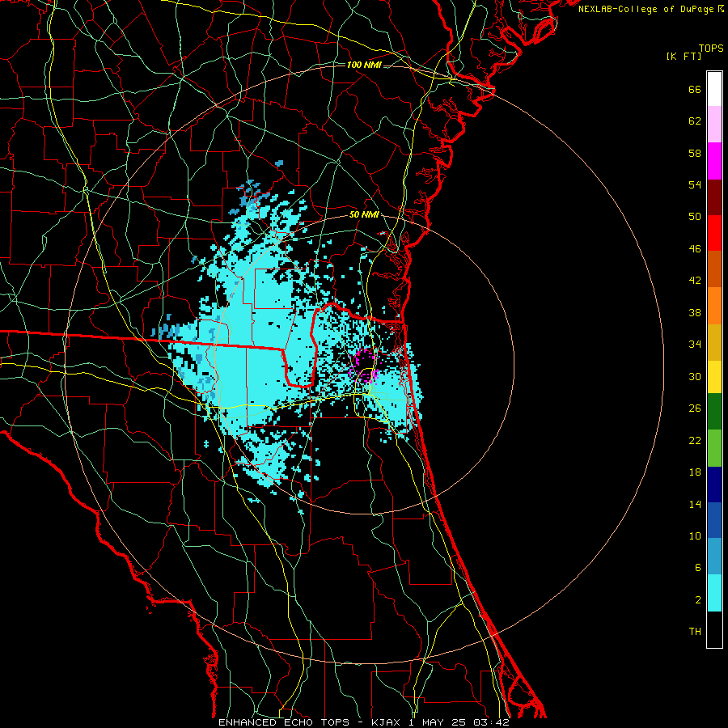Click the legend value 14
This screenshot has width=728, height=728.
[x=695, y=504]
